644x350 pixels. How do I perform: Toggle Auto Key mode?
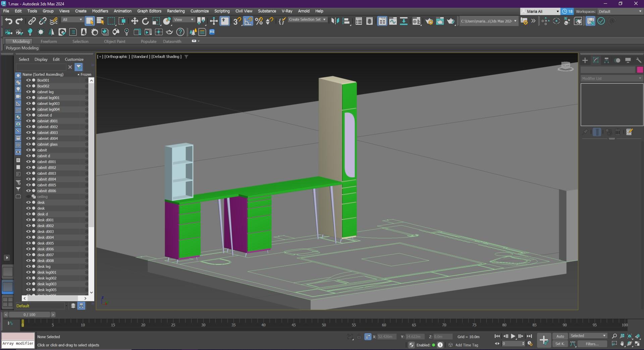coord(560,336)
